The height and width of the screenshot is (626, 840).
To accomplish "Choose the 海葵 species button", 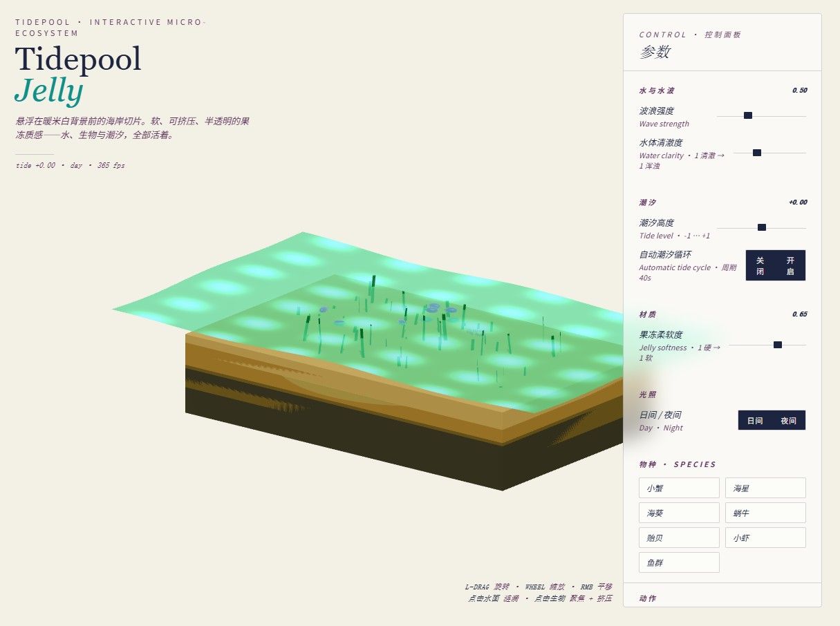I will click(x=679, y=513).
